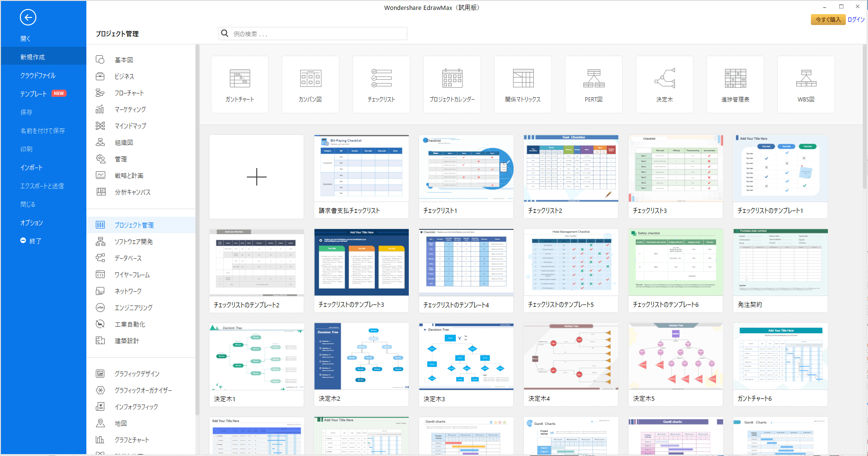Select the ワイヤーフレーム category icon
This screenshot has height=456, width=868.
tap(100, 274)
